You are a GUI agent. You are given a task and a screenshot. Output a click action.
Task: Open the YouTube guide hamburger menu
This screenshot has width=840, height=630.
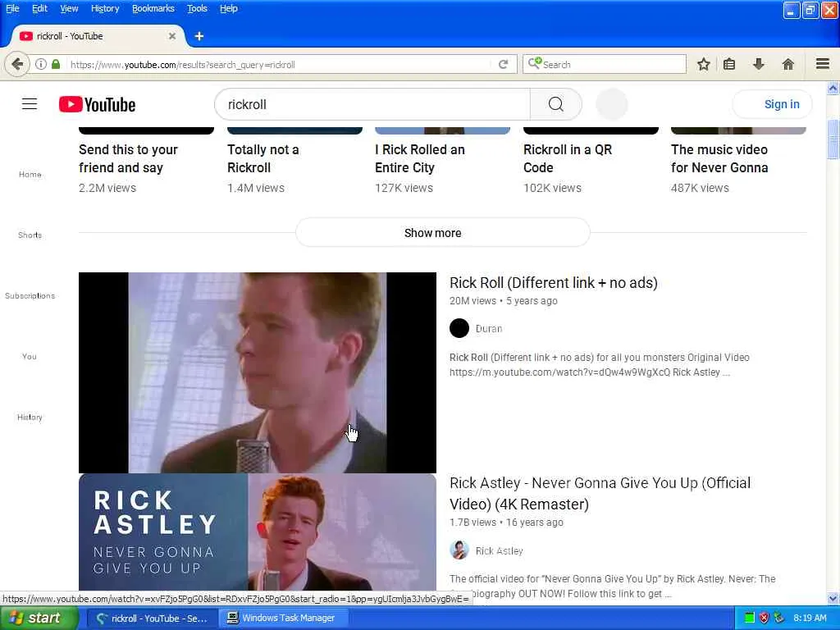coord(30,104)
